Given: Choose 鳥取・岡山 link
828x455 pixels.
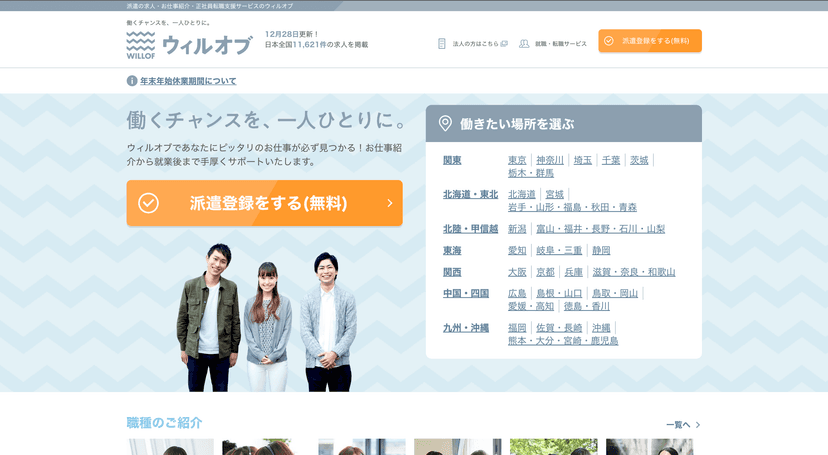Looking at the screenshot, I should click(x=615, y=293).
